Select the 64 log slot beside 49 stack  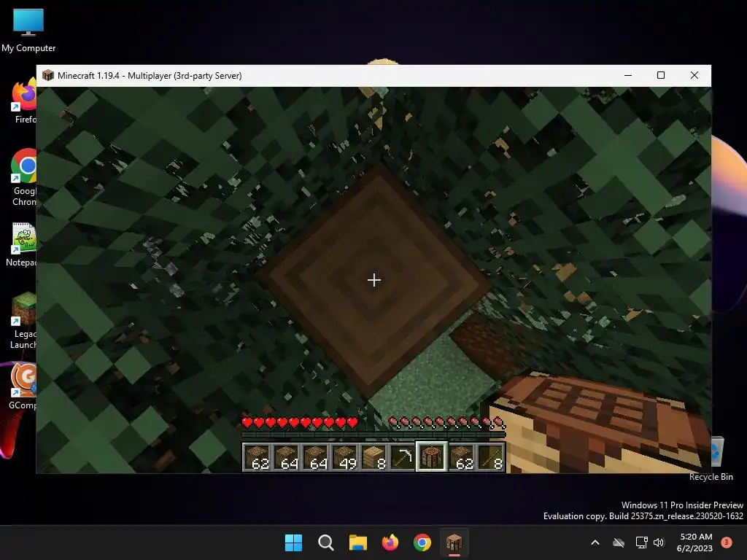[316, 457]
